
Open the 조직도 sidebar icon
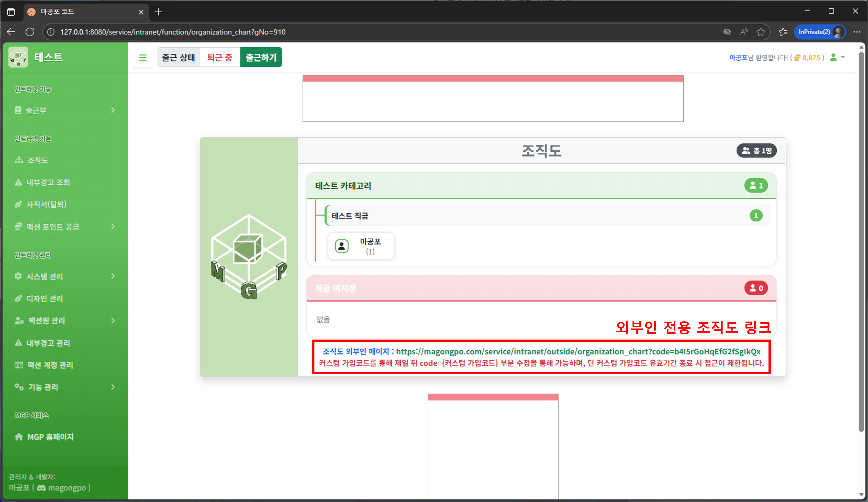pyautogui.click(x=19, y=160)
